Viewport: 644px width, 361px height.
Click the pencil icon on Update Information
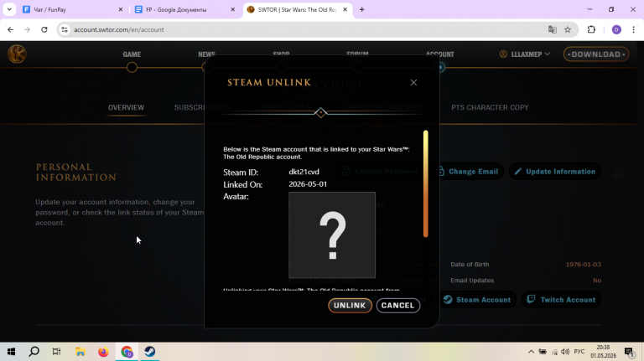coord(518,172)
